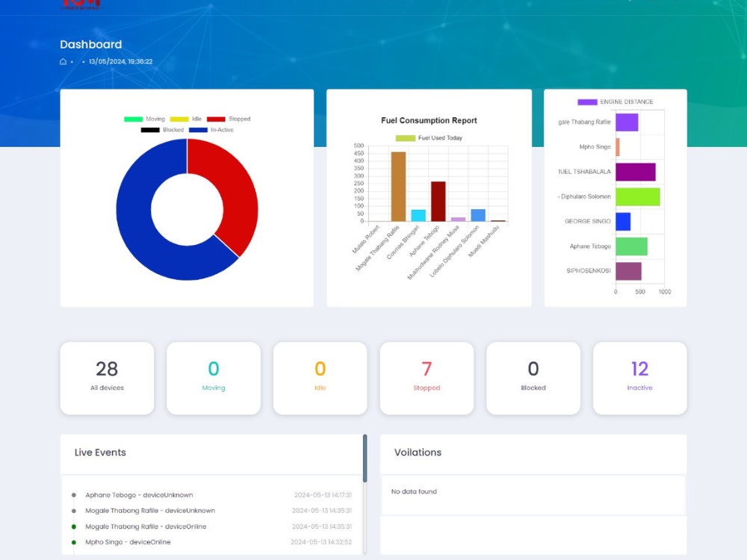The width and height of the screenshot is (747, 560).
Task: Toggle the Idle legend swatch
Action: [x=179, y=119]
